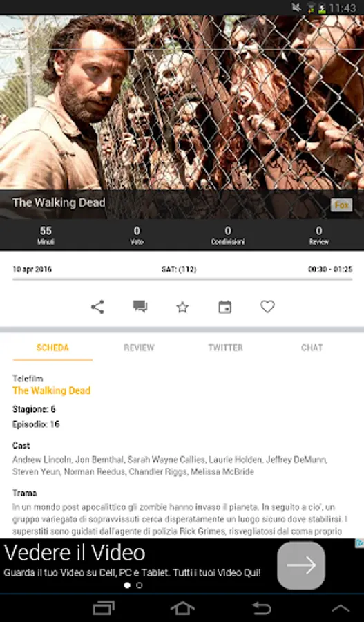Go to Android home button
The image size is (364, 622).
(182, 607)
